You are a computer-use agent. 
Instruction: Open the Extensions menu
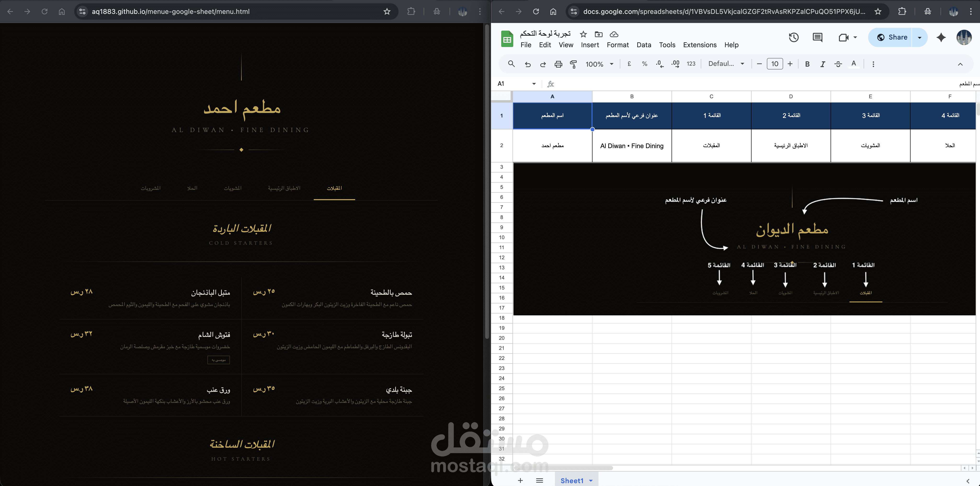click(x=700, y=45)
